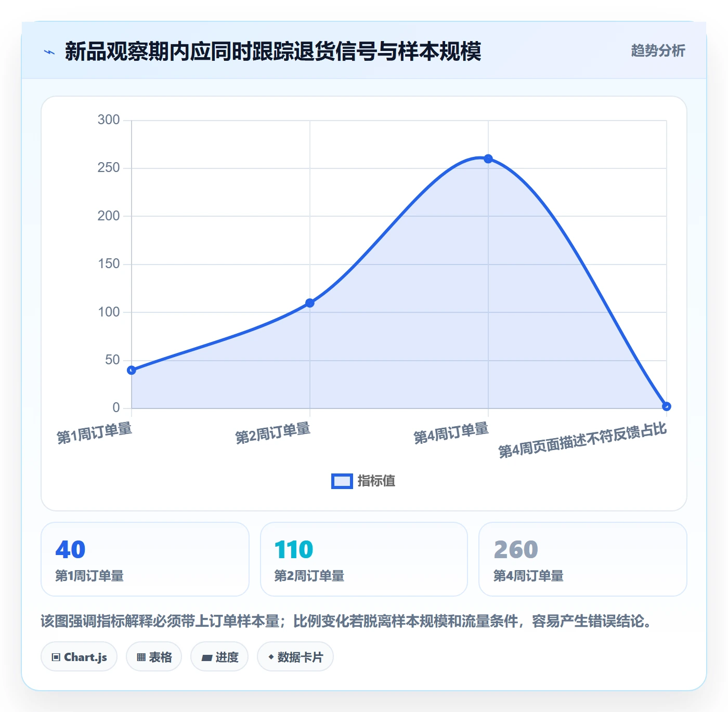Click the 趋势分析 label in header

click(x=658, y=50)
